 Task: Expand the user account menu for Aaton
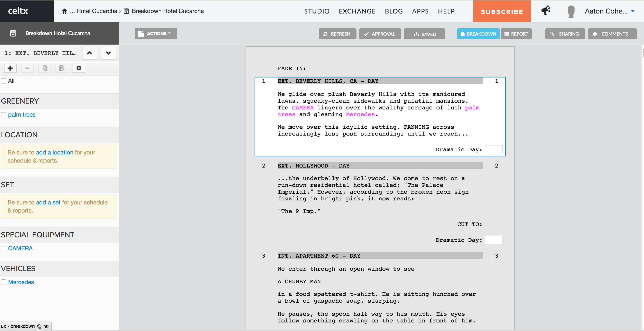tap(633, 11)
